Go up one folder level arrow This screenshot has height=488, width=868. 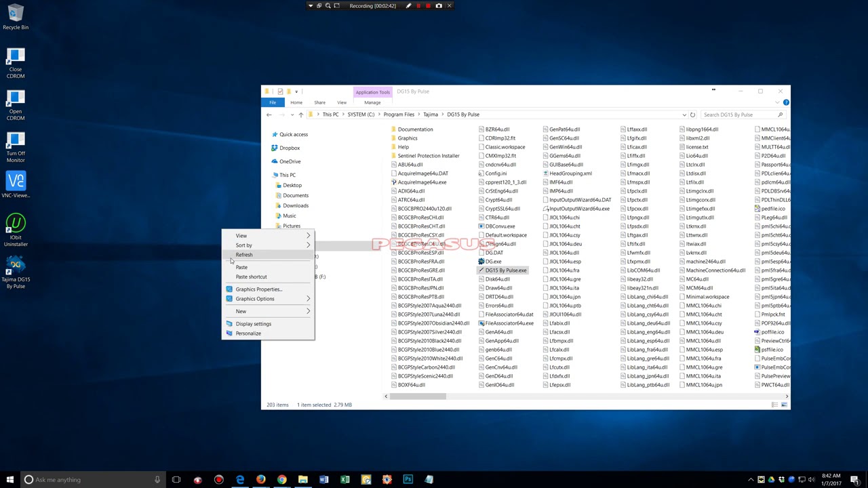pos(301,115)
